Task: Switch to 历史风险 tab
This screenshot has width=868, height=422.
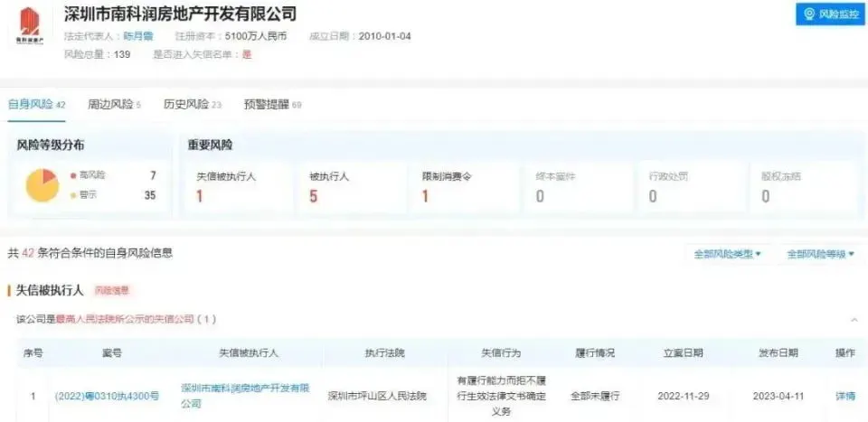Action: click(193, 105)
